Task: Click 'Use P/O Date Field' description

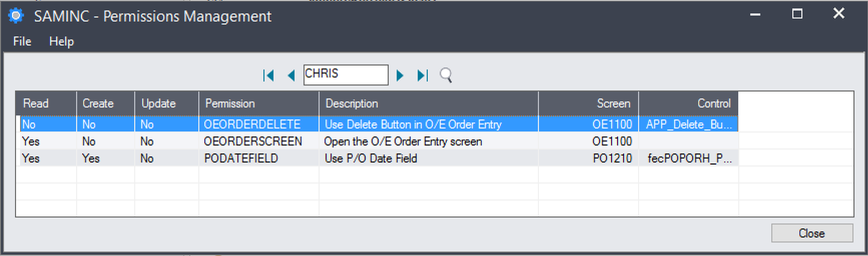Action: [371, 158]
